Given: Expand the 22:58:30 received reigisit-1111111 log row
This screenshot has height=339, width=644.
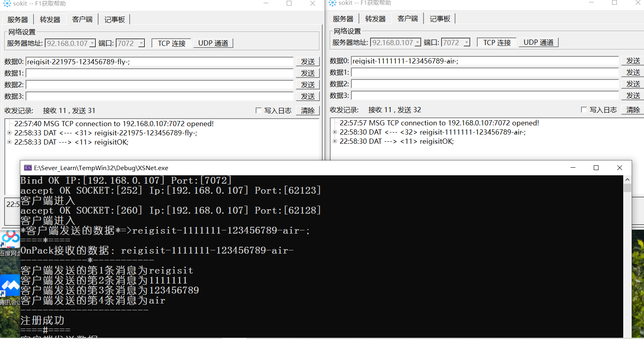Looking at the screenshot, I should [x=335, y=132].
